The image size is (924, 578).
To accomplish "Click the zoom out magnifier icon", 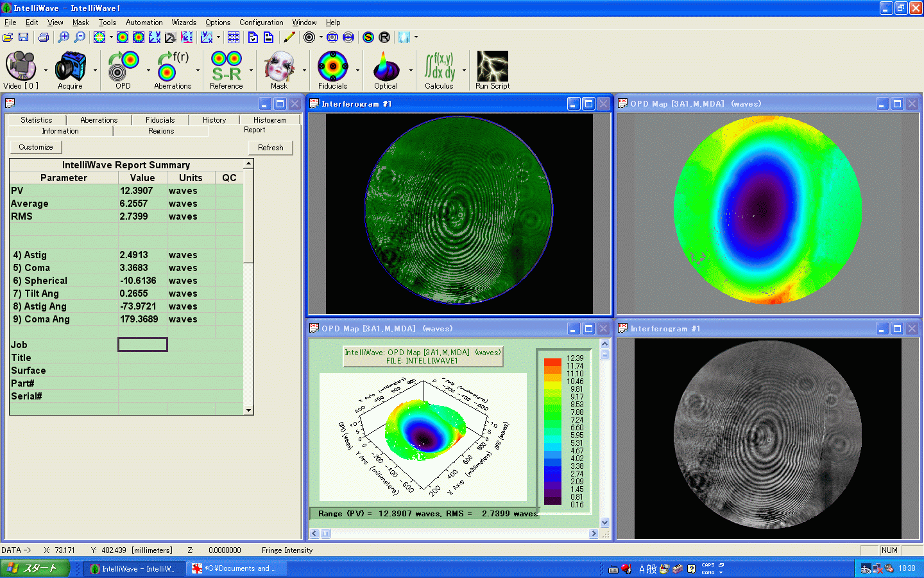I will [80, 37].
